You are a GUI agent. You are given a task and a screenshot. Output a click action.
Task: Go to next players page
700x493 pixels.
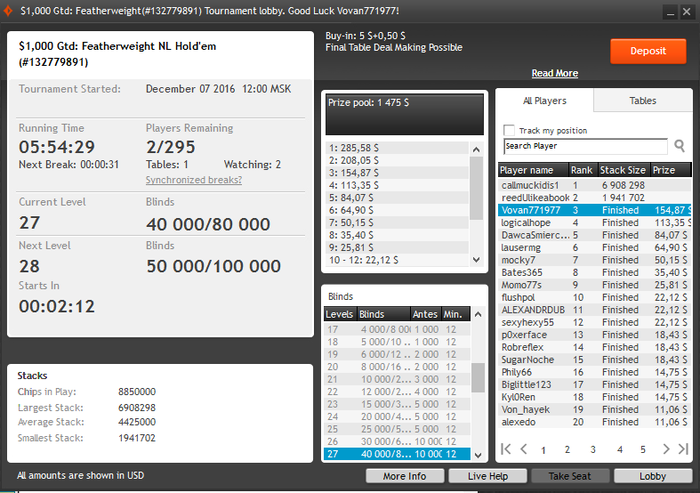pos(666,449)
